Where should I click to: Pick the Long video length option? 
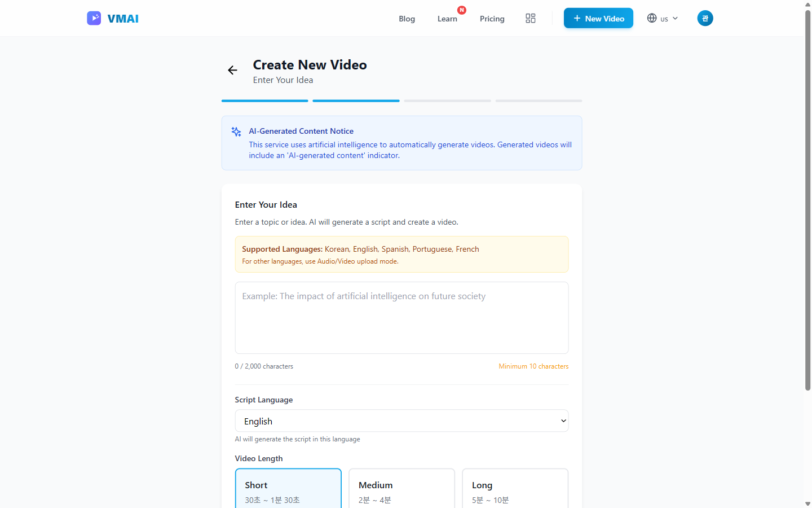click(x=515, y=489)
